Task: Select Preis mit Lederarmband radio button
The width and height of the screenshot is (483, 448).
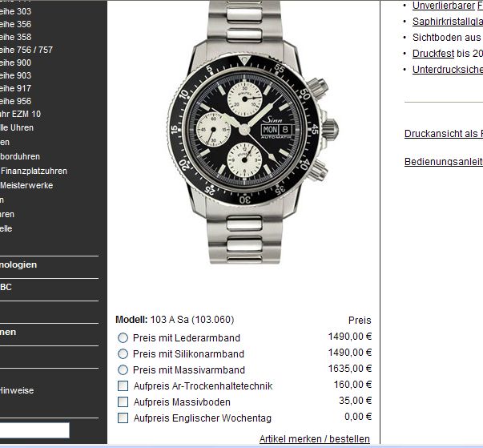Action: (x=123, y=337)
